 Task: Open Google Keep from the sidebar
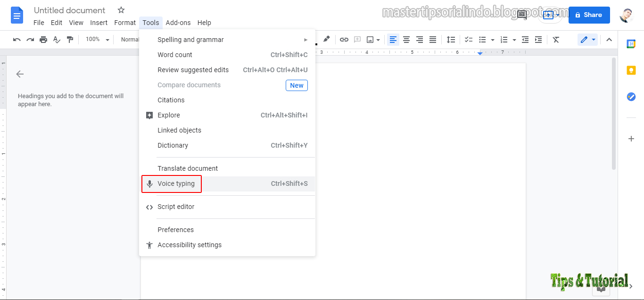click(632, 70)
